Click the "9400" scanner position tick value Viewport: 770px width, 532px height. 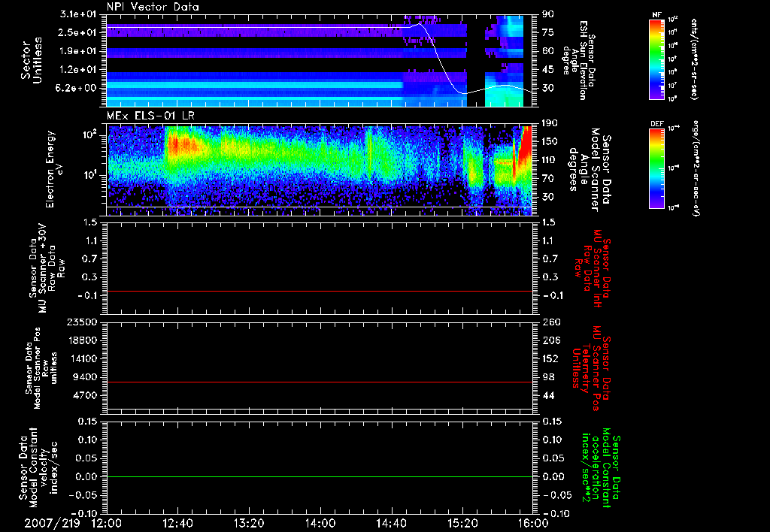point(86,377)
